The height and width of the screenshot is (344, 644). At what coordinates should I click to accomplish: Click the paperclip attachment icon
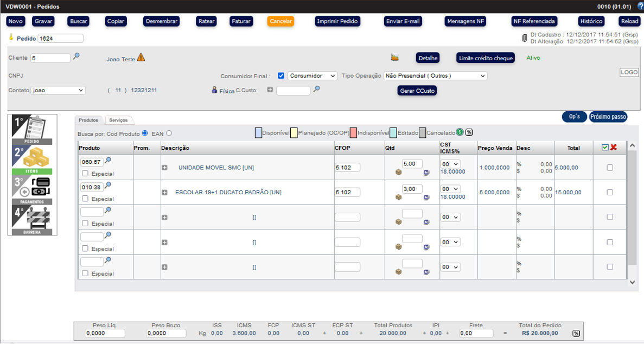pos(524,38)
